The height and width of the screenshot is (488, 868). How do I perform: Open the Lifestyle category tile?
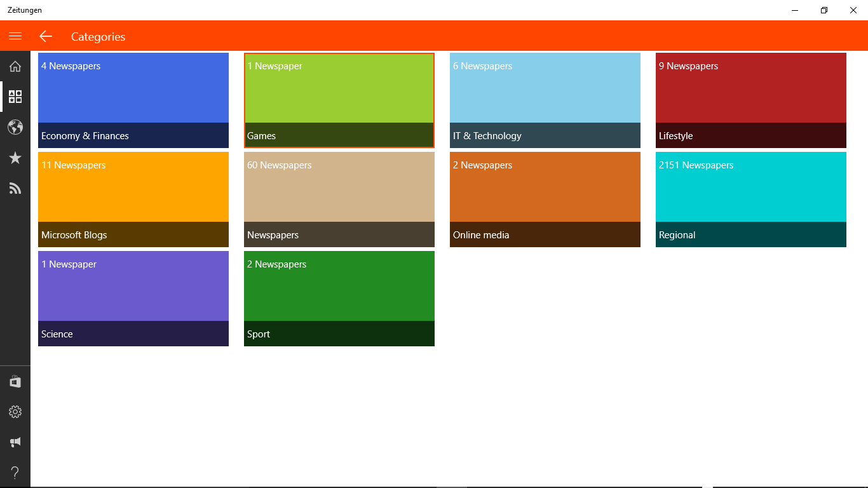[750, 100]
